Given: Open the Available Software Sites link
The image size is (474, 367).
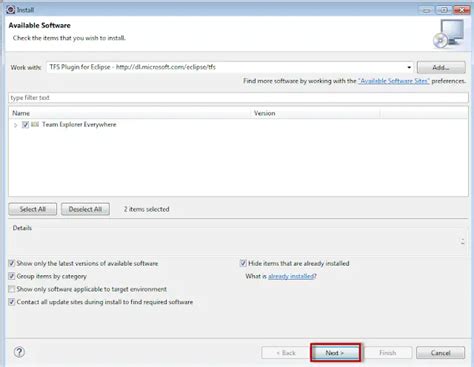Looking at the screenshot, I should 394,81.
